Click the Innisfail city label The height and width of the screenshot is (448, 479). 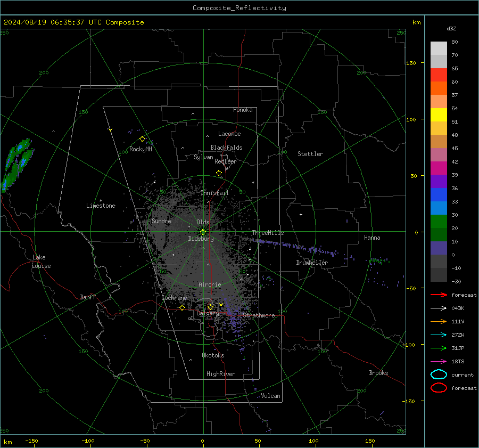(214, 193)
